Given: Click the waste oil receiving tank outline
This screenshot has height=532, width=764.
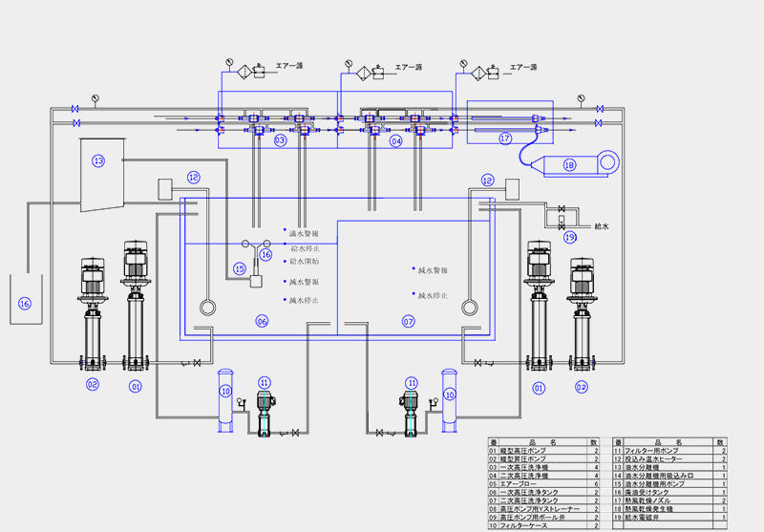Looking at the screenshot, I should [27, 299].
